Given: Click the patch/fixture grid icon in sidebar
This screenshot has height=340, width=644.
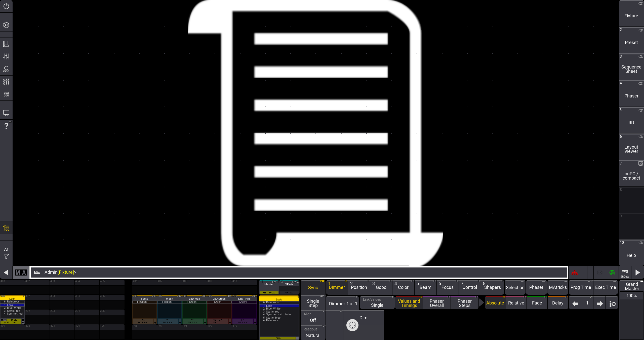Looking at the screenshot, I should click(x=6, y=94).
